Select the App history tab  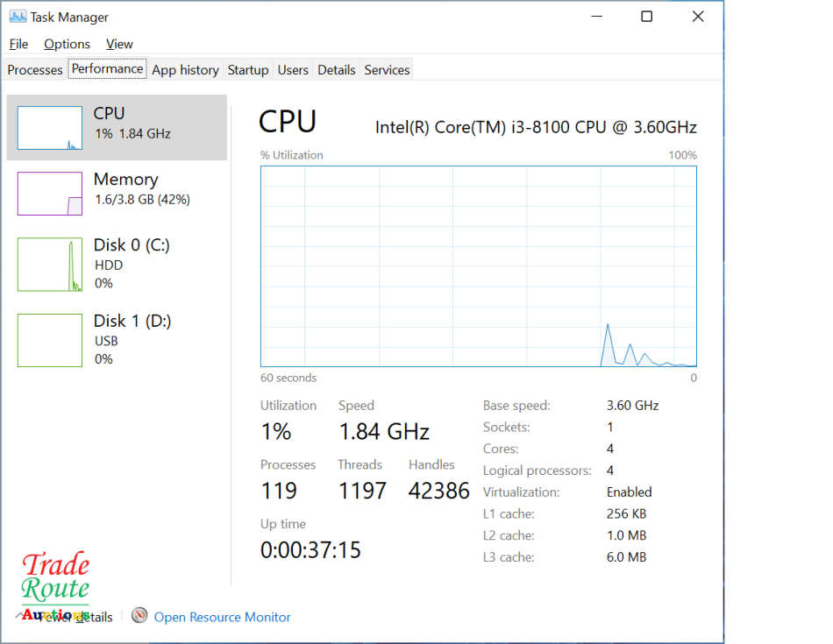point(185,69)
